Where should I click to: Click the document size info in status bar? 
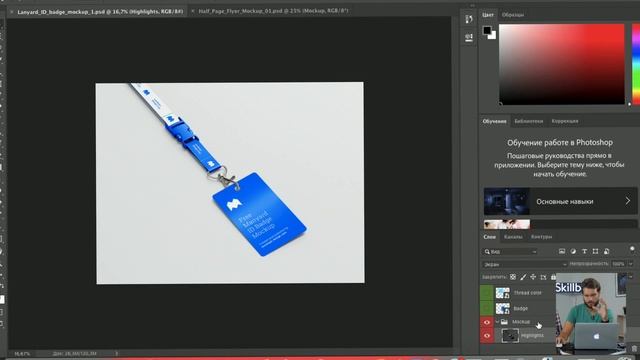point(74,353)
